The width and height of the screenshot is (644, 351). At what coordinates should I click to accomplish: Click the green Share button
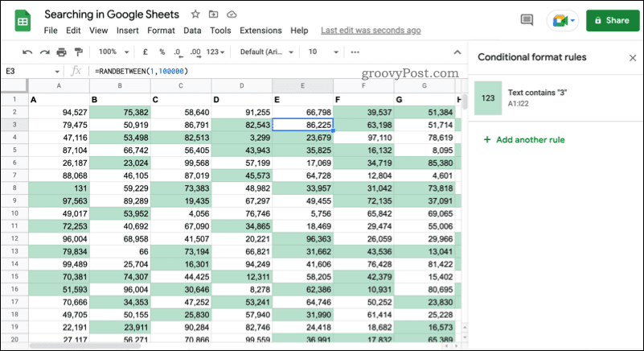[611, 20]
